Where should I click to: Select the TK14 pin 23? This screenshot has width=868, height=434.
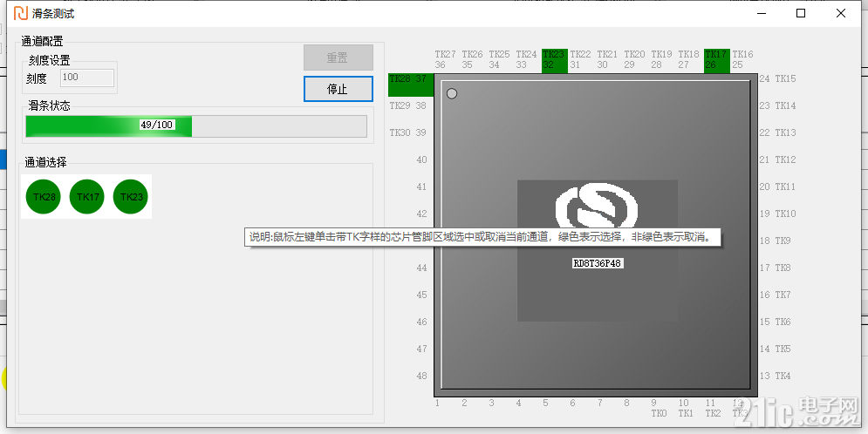[778, 105]
